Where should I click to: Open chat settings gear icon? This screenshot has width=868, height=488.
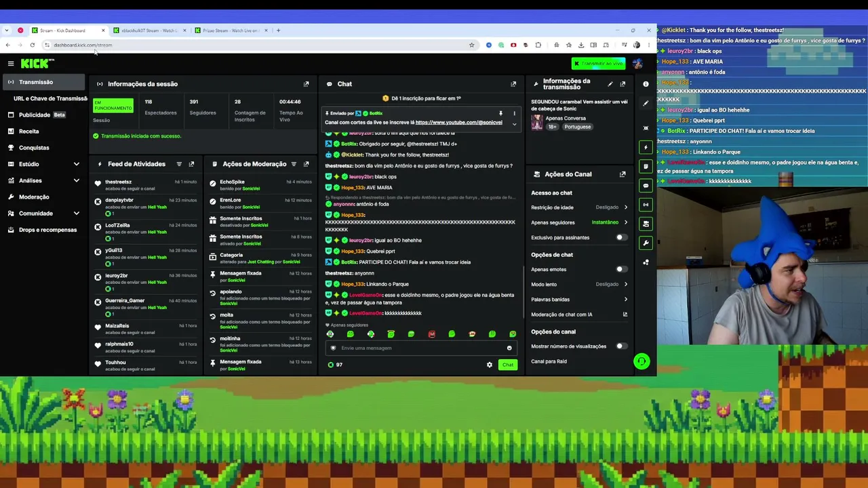(490, 365)
